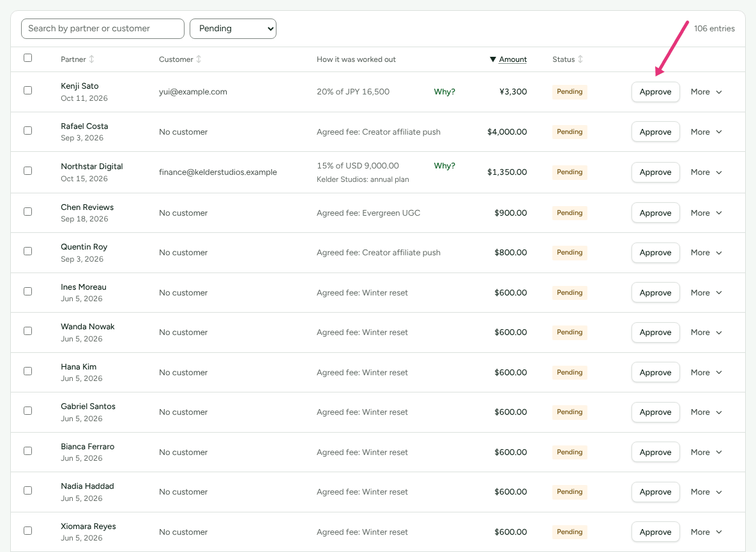Expand More options for Quentin Roy
This screenshot has width=756, height=552.
coord(706,253)
